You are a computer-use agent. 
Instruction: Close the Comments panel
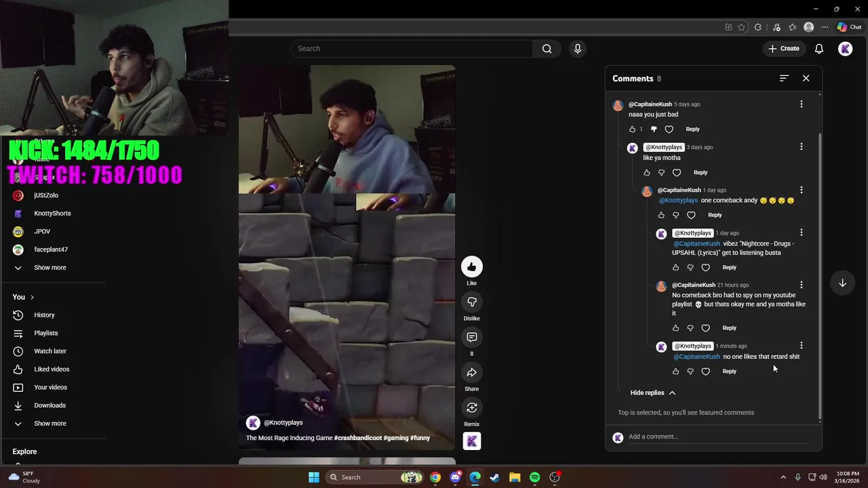tap(806, 79)
